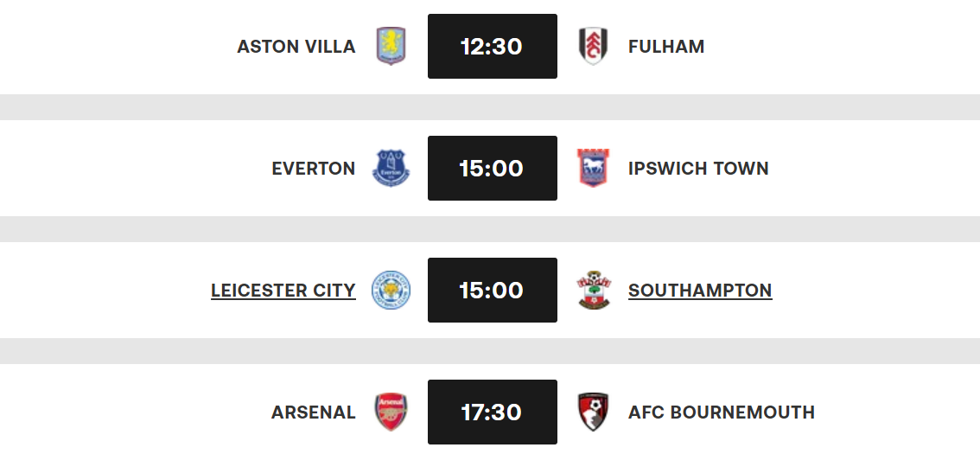Click the AFC Bournemouth team name

(x=722, y=412)
